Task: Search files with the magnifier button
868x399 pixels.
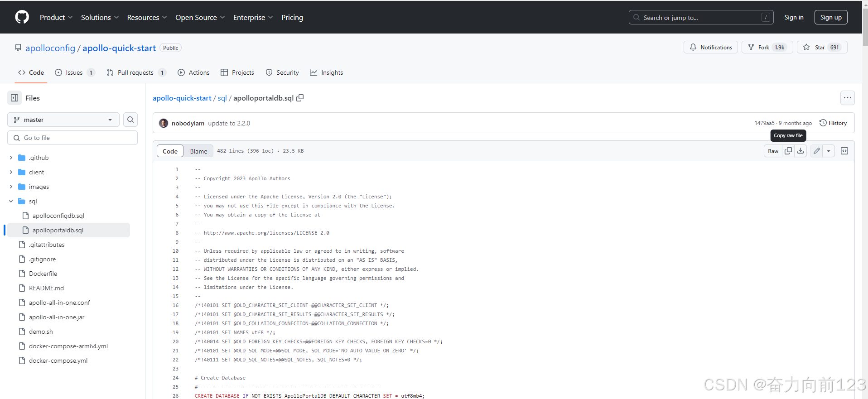Action: click(x=130, y=120)
